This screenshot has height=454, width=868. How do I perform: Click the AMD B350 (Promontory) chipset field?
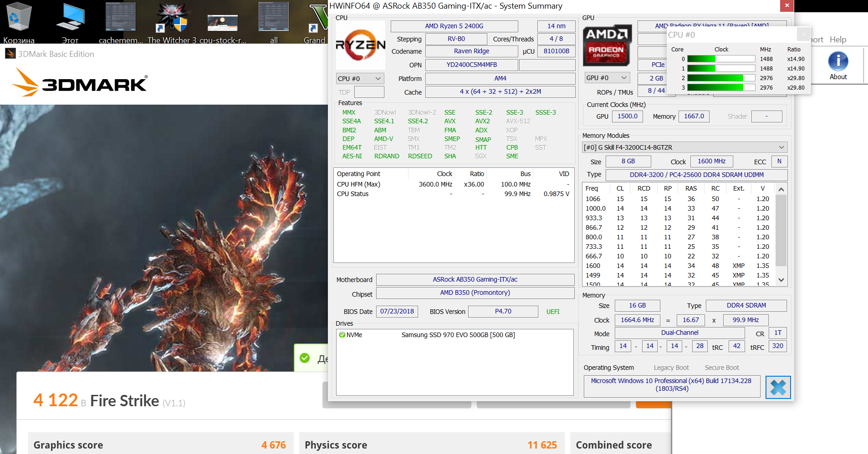point(475,293)
